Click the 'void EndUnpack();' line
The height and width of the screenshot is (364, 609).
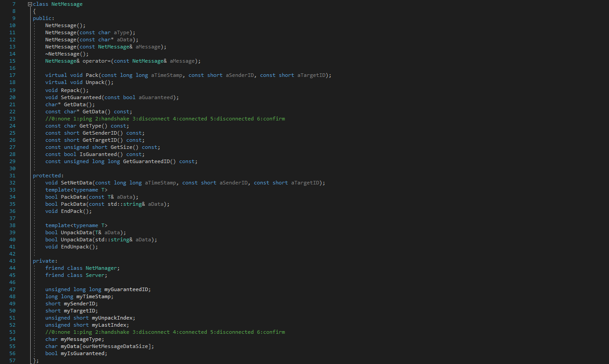click(x=72, y=247)
